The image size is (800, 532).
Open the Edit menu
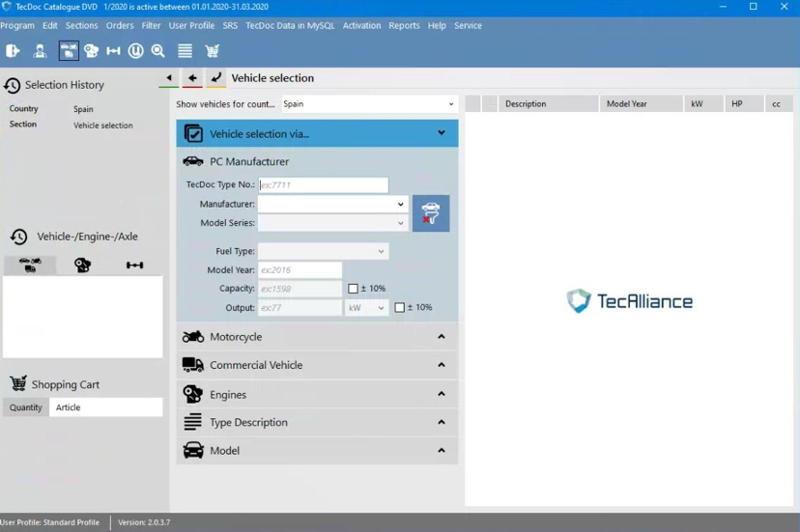(50, 25)
